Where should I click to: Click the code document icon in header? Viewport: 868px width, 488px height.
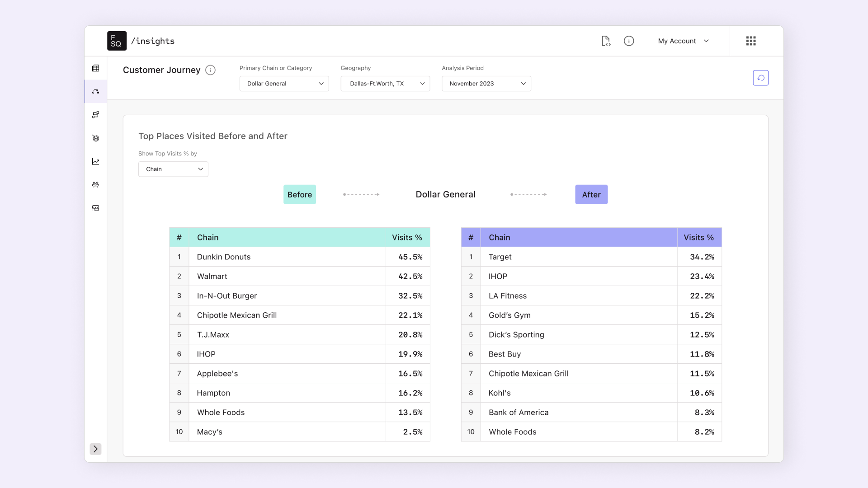coord(606,41)
